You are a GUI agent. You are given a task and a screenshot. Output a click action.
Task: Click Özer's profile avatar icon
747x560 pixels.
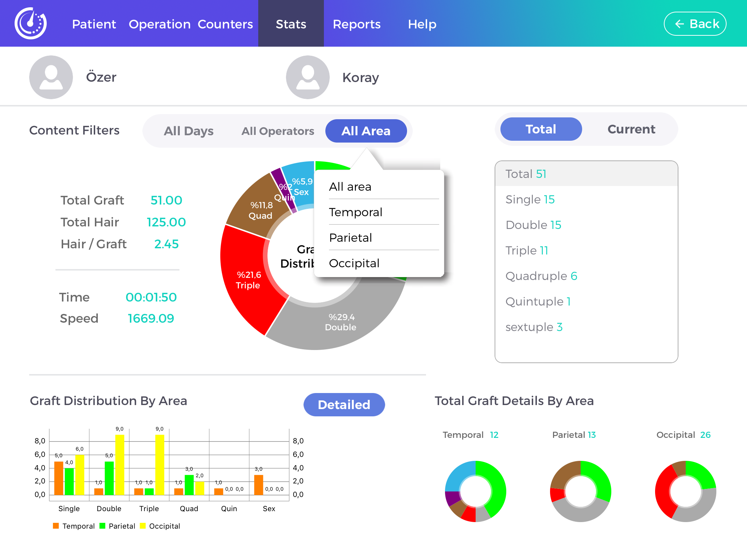pyautogui.click(x=51, y=77)
